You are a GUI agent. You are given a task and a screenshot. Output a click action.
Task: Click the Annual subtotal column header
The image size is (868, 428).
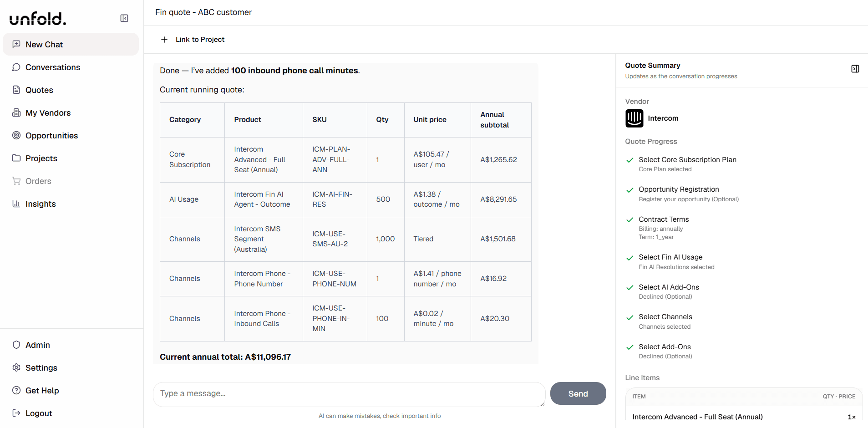501,120
